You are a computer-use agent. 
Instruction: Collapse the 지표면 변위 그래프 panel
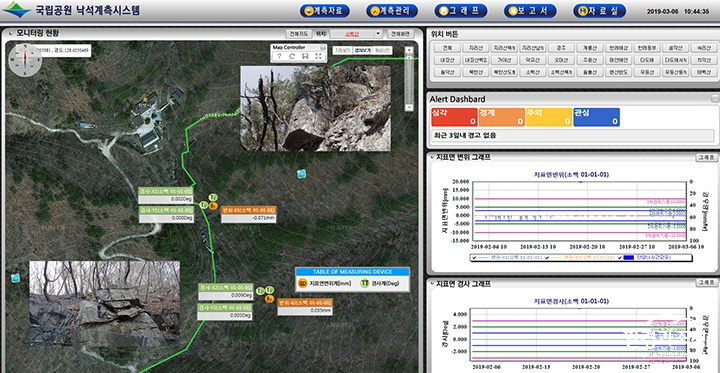pyautogui.click(x=433, y=157)
